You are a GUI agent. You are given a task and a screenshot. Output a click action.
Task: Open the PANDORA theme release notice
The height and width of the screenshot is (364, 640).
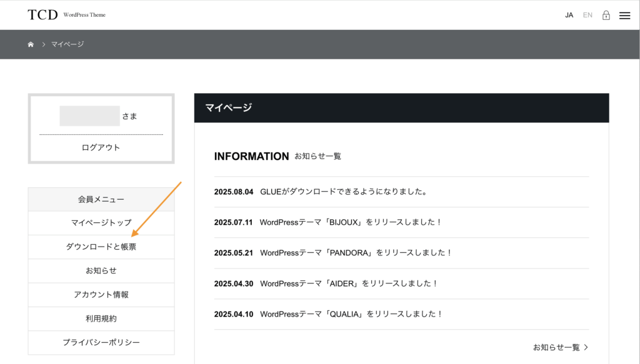[x=356, y=253]
